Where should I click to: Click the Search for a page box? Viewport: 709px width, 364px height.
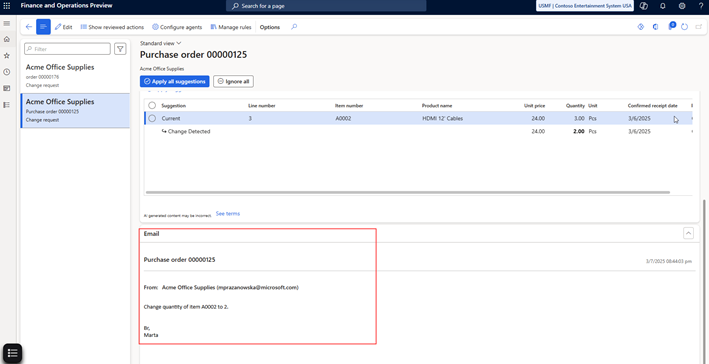point(326,6)
